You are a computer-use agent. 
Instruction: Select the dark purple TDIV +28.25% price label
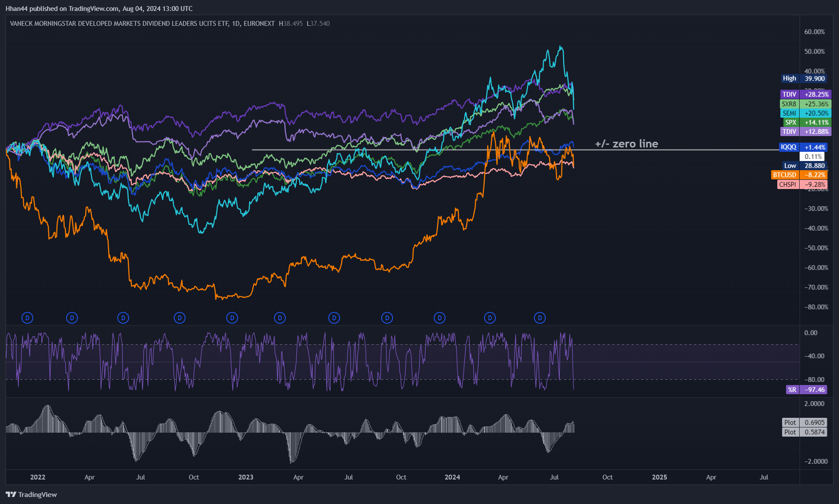point(805,94)
